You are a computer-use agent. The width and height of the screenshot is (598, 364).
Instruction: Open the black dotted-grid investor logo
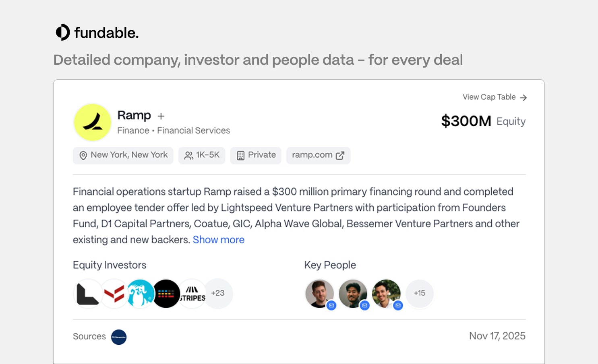pos(166,294)
